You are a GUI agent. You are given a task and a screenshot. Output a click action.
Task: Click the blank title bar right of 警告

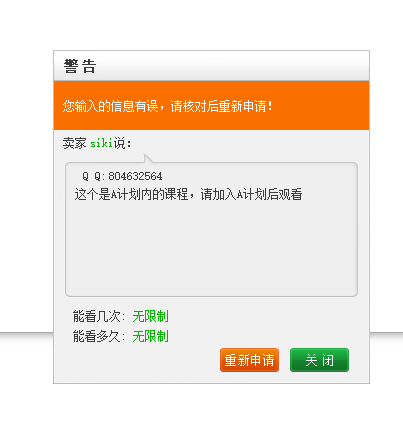pyautogui.click(x=233, y=66)
